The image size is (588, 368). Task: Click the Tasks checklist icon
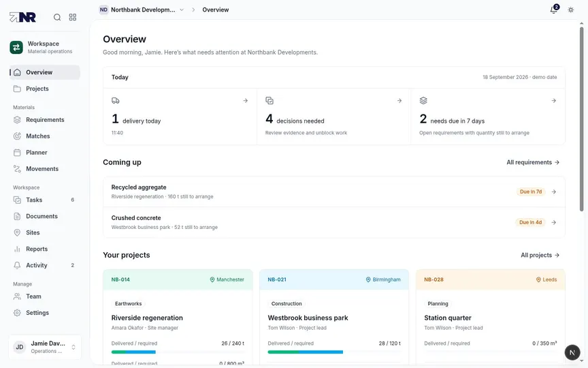coord(17,200)
